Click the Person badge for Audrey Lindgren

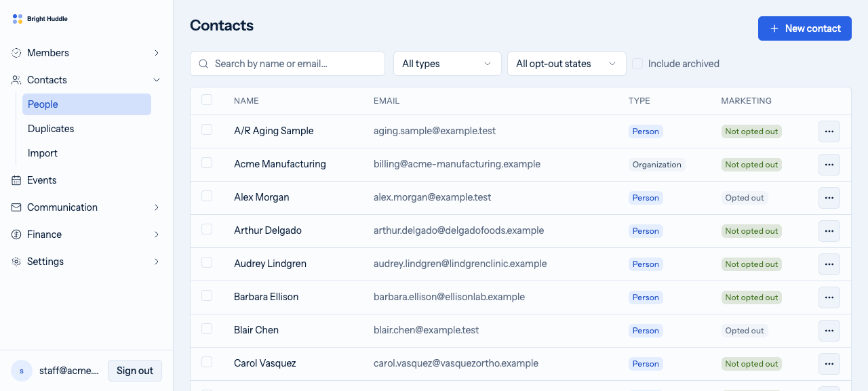(646, 264)
